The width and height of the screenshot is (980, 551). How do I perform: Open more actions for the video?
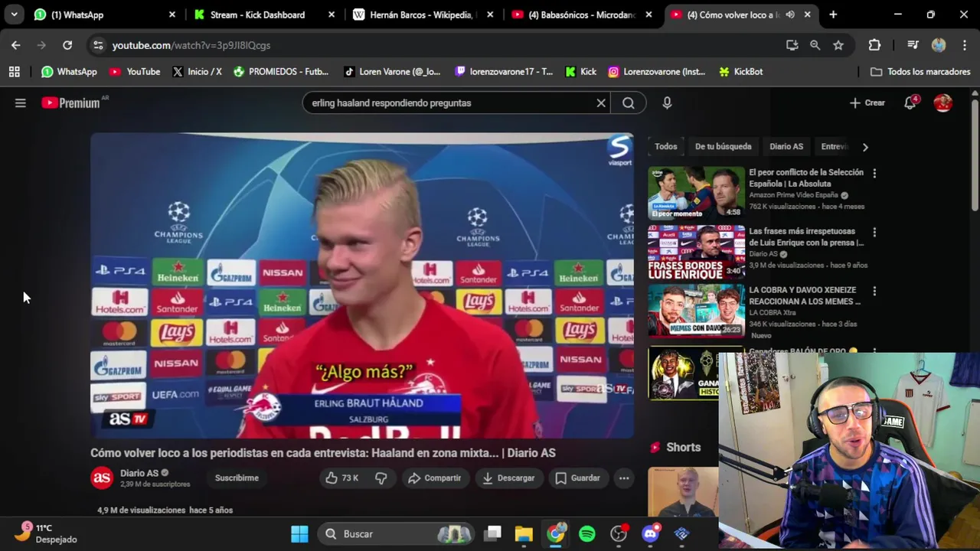pyautogui.click(x=624, y=478)
